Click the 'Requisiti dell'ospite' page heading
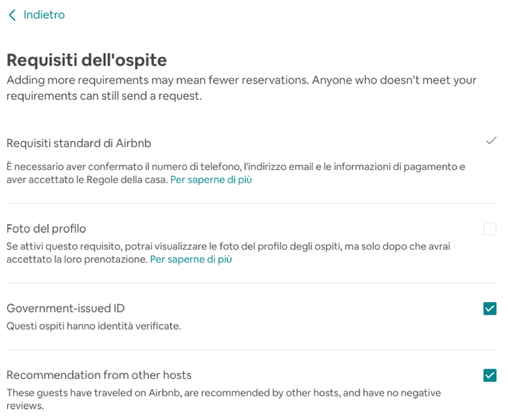The width and height of the screenshot is (508, 420). tap(86, 60)
